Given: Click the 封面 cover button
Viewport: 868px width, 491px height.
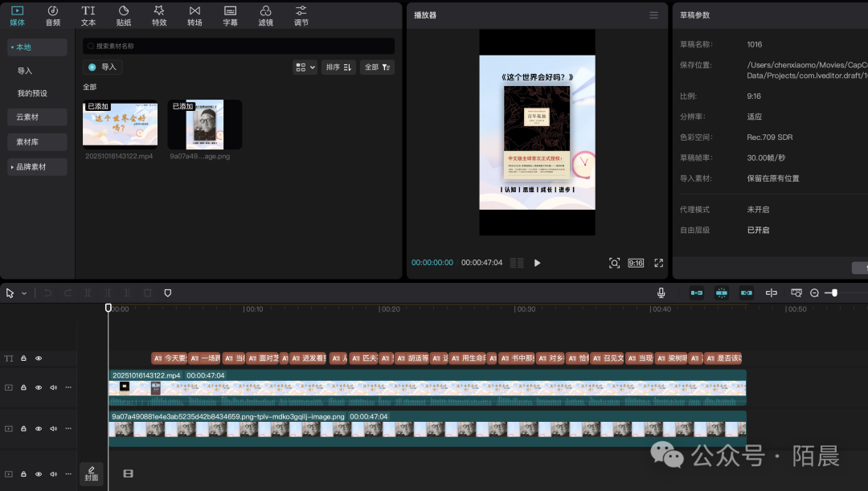Looking at the screenshot, I should coord(92,473).
